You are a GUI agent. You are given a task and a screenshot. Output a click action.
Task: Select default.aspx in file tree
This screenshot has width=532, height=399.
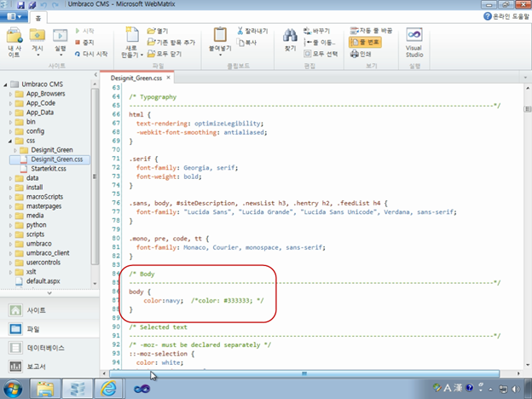coord(43,281)
